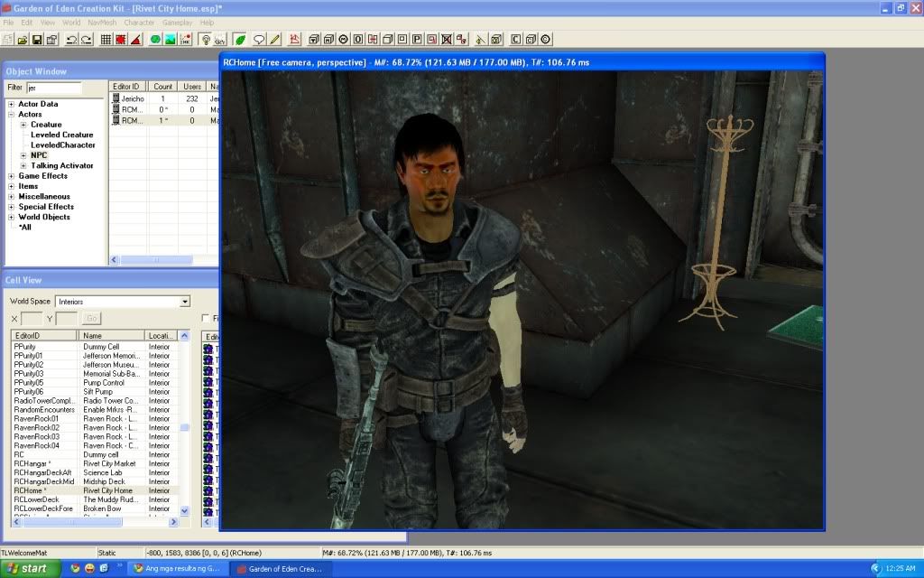This screenshot has width=924, height=578.
Task: Collapse the Actors tree node
Action: point(11,115)
